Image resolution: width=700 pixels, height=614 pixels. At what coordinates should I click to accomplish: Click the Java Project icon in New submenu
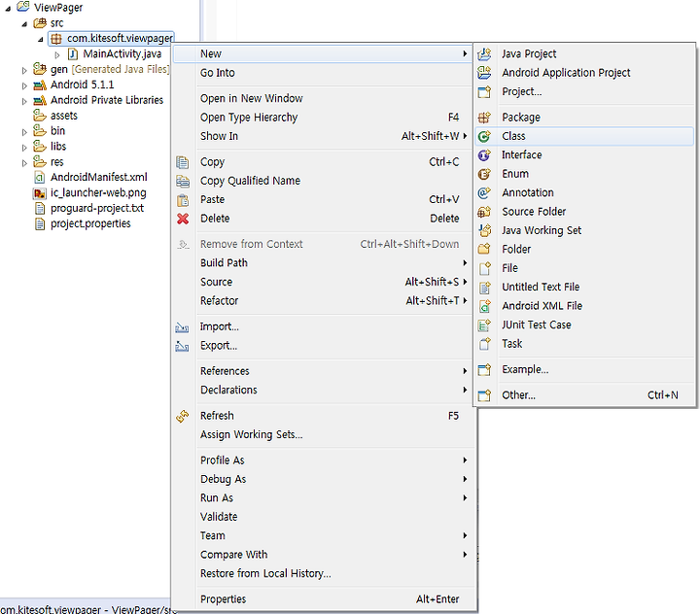click(484, 54)
